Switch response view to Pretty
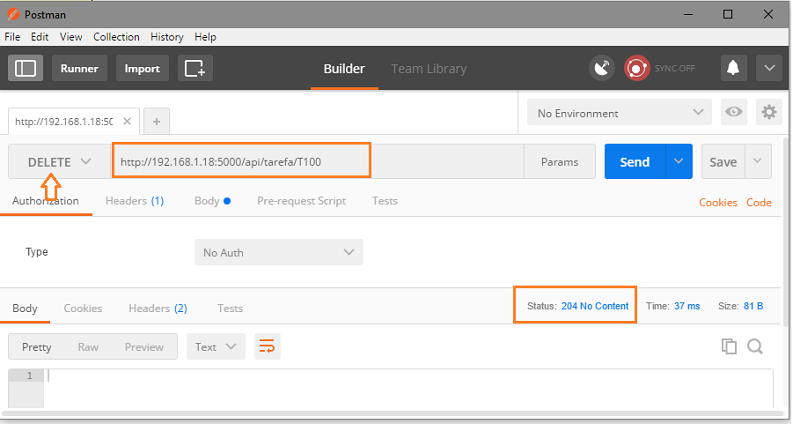 [36, 347]
